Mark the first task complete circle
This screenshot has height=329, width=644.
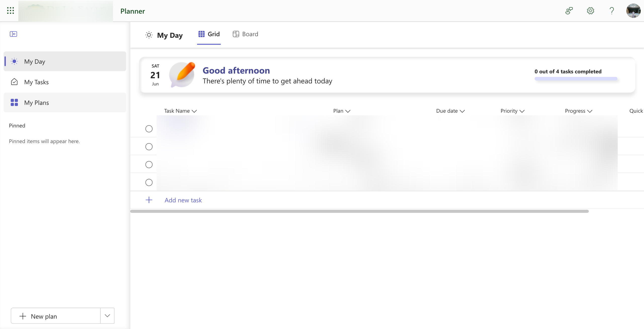[149, 129]
